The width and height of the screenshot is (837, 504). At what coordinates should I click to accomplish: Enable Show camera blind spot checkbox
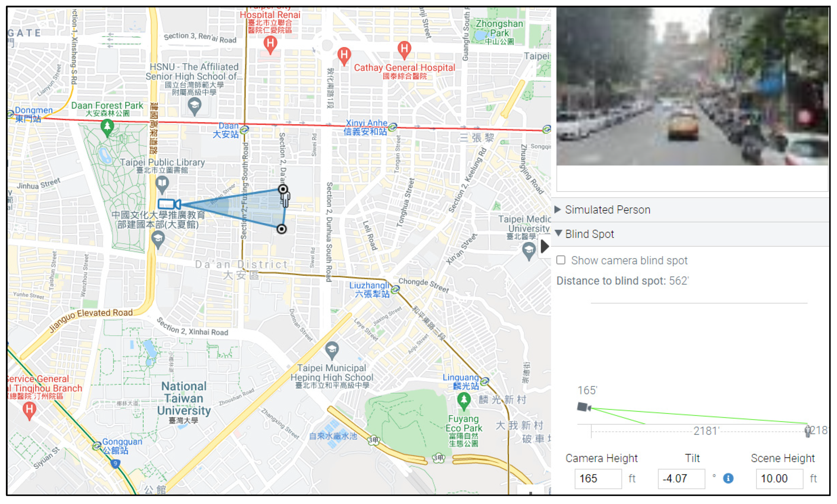point(561,260)
